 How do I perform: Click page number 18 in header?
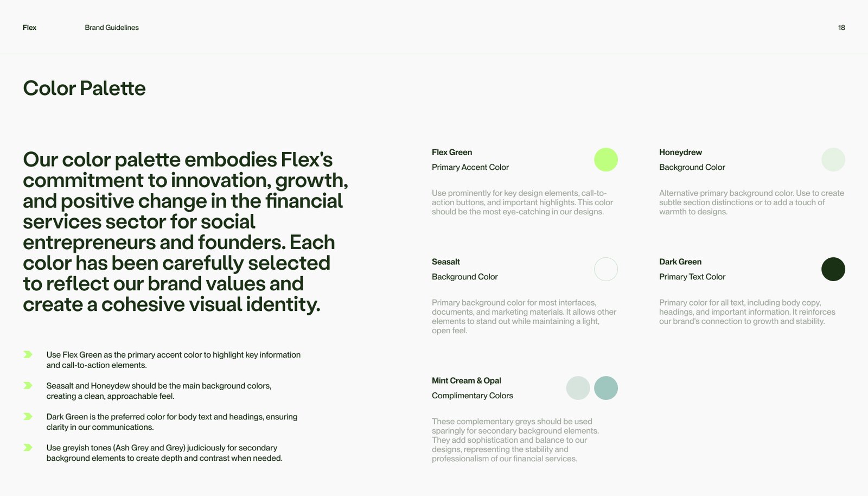pos(841,28)
